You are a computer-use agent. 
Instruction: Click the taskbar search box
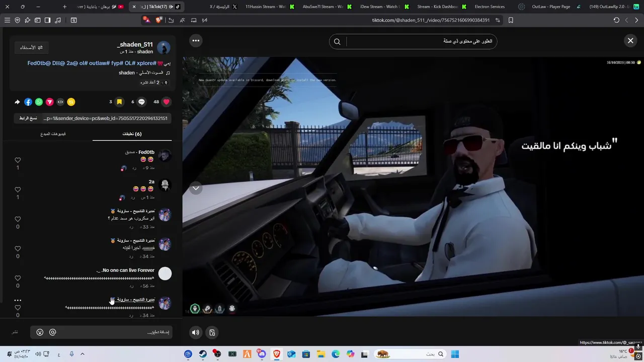(x=410, y=354)
